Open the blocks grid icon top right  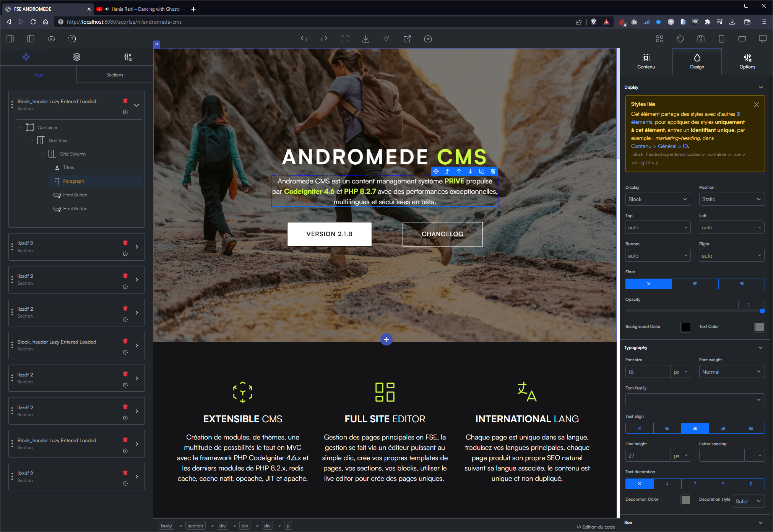(659, 39)
